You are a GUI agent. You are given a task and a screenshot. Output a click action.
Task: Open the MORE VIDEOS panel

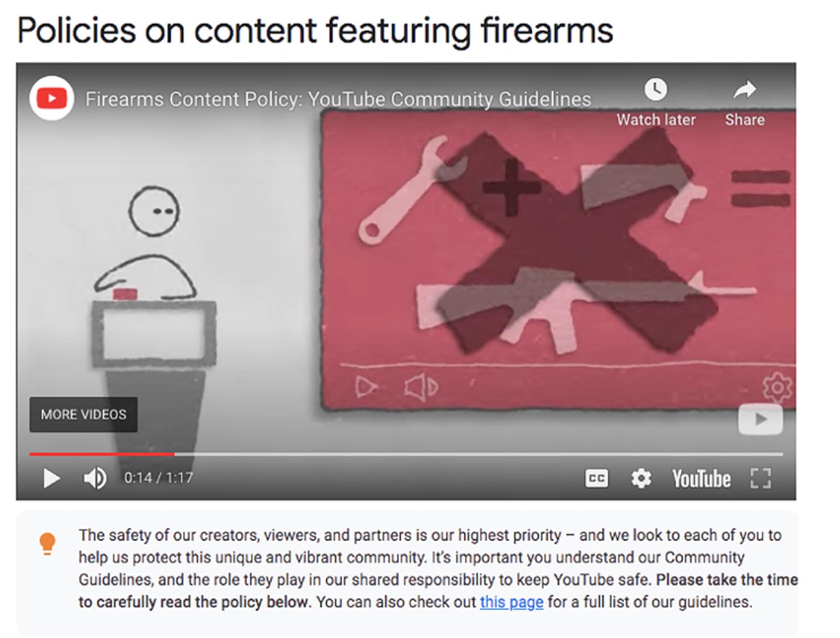tap(83, 414)
